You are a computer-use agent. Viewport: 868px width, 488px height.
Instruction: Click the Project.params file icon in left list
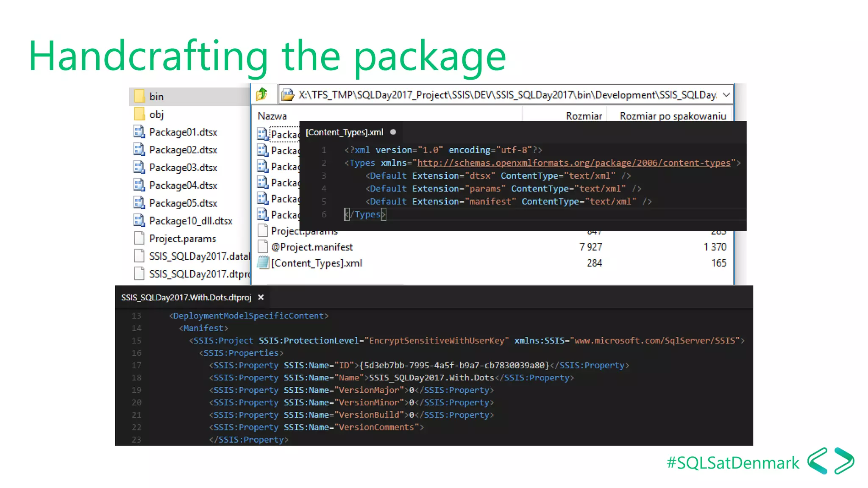coord(139,238)
